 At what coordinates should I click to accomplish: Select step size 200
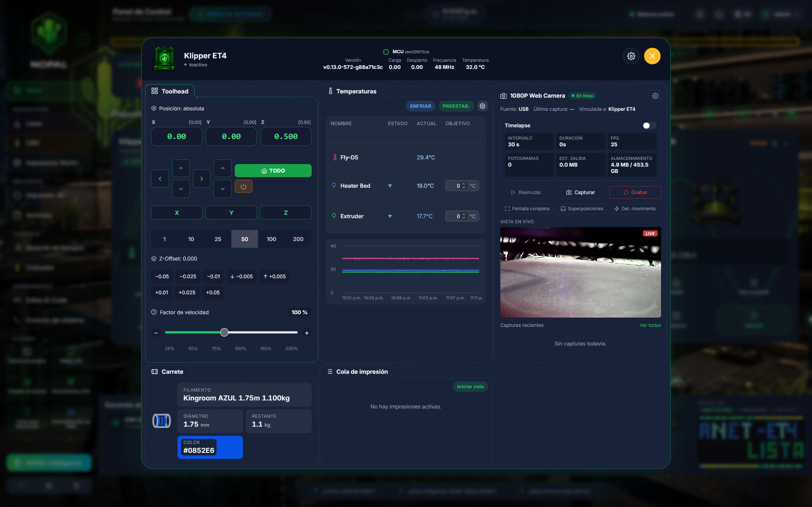298,239
